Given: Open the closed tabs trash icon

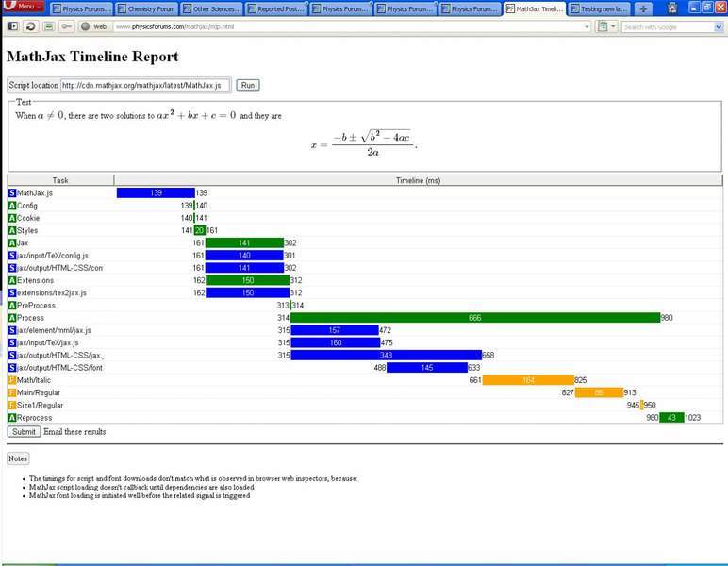Looking at the screenshot, I should 672,8.
